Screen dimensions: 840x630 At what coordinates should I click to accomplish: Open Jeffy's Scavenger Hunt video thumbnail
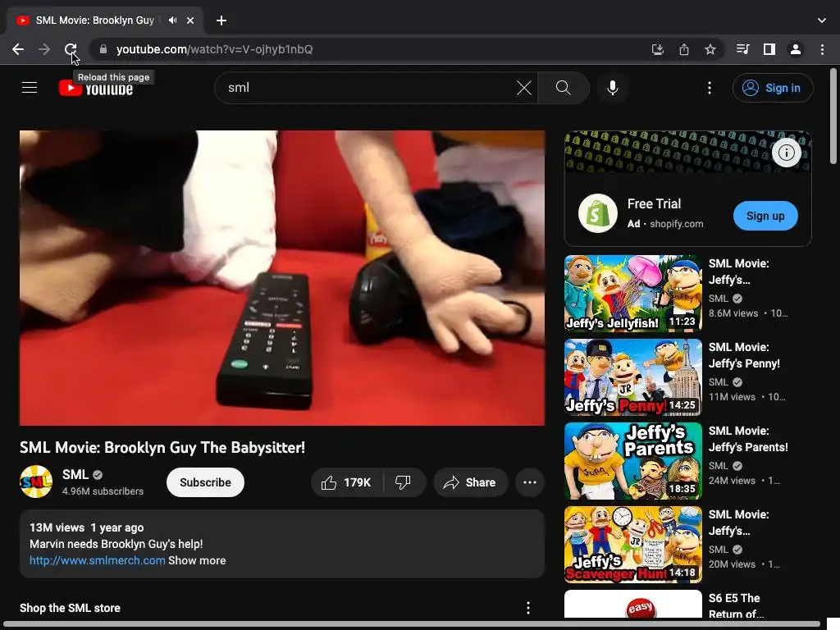coord(632,545)
